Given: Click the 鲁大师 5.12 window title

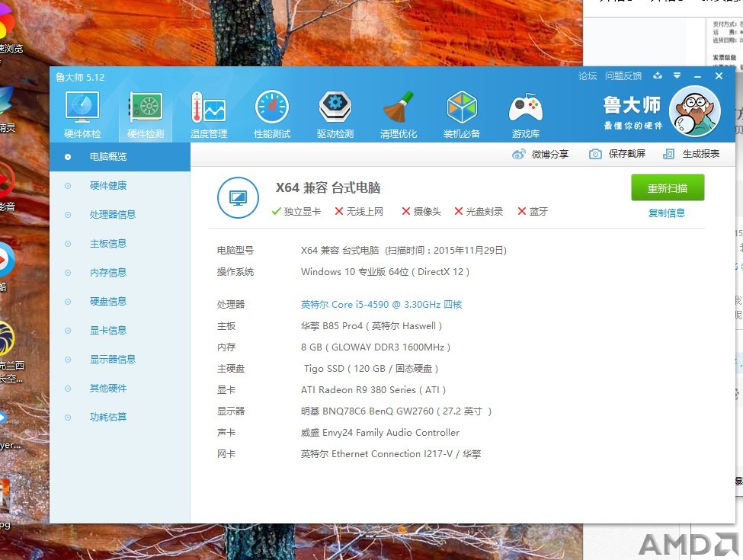Looking at the screenshot, I should (80, 77).
